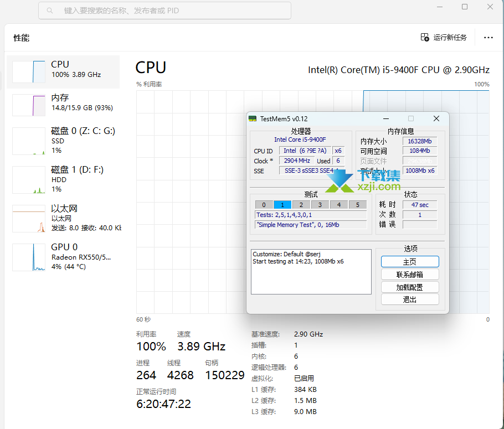Select the Ethernet (以太网) performance item
The image size is (504, 429).
[63, 218]
